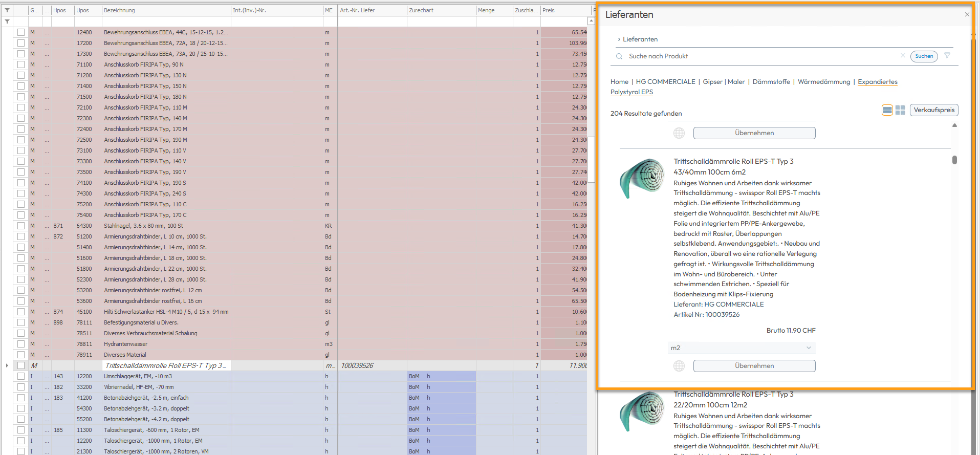
Task: Click the Suche nach Produkt search field
Action: 761,56
